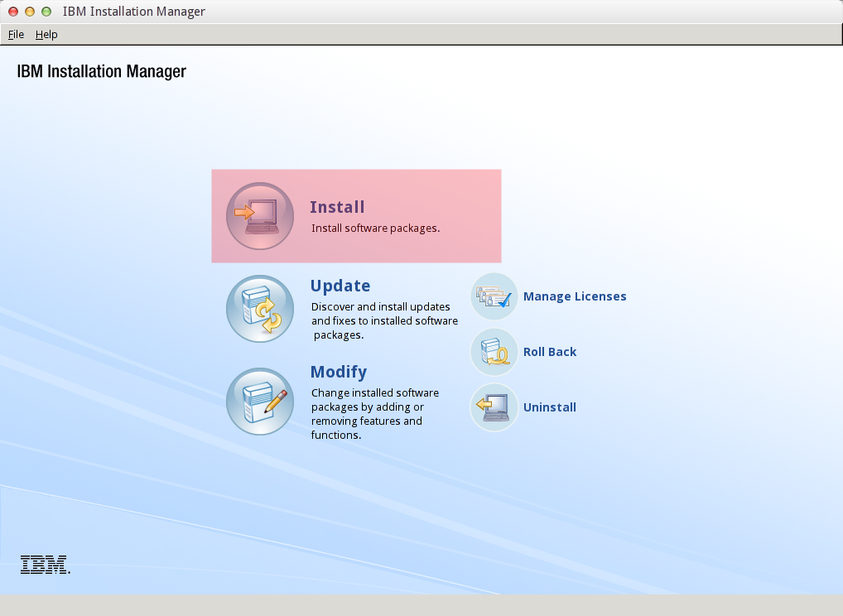Select the Install heading link

pyautogui.click(x=337, y=207)
